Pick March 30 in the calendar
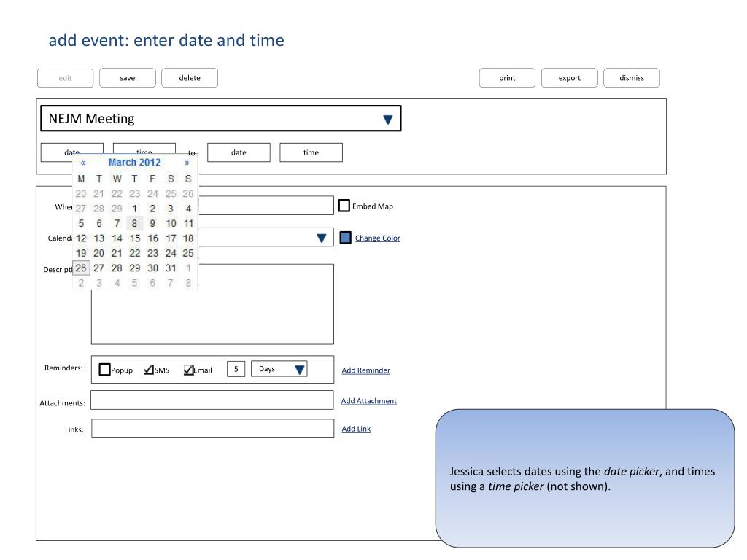The image size is (747, 560). click(152, 268)
